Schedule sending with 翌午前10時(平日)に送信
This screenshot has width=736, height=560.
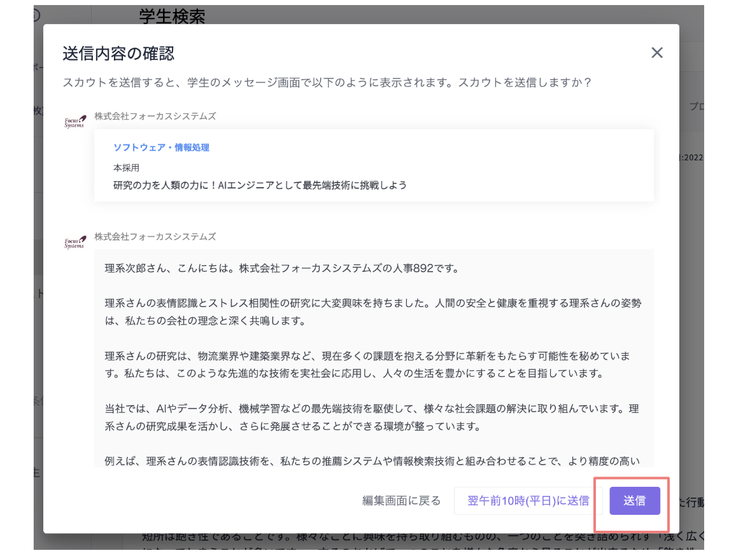coord(528,501)
